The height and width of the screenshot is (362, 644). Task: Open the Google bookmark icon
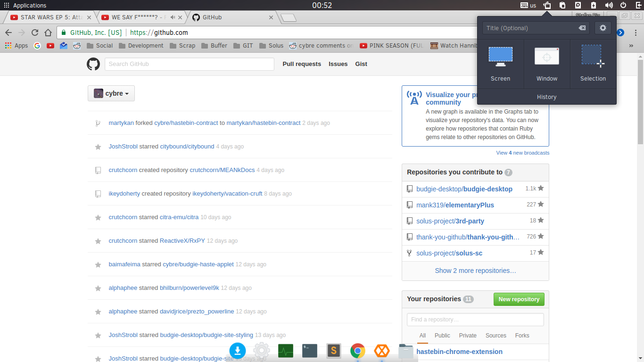[x=37, y=46]
